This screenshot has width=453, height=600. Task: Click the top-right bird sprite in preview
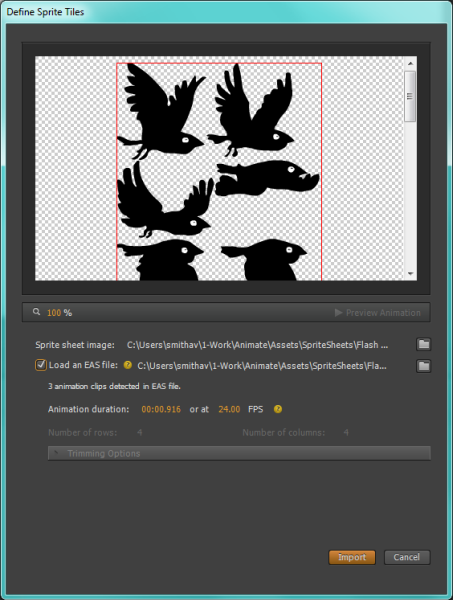251,110
